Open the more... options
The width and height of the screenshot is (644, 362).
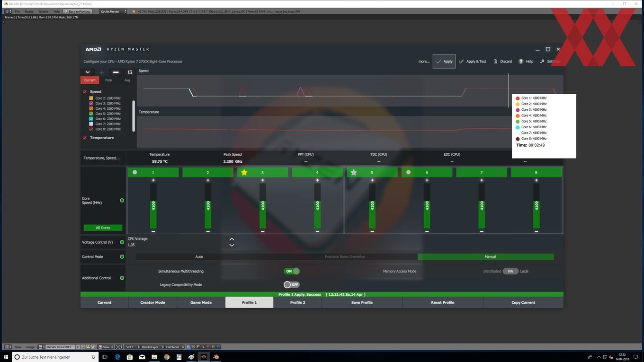(424, 61)
